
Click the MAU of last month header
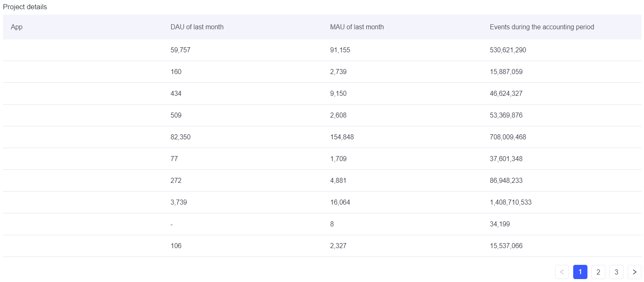[357, 27]
